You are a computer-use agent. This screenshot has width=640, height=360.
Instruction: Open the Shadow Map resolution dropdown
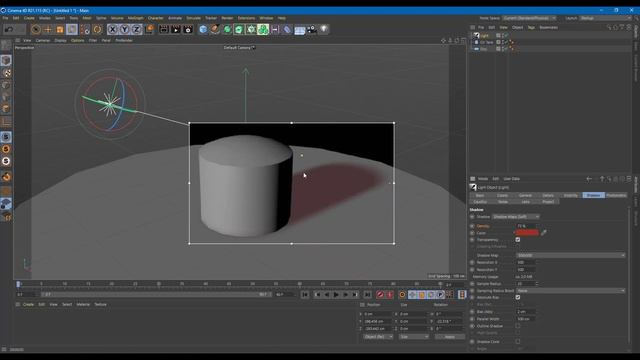tap(570, 256)
